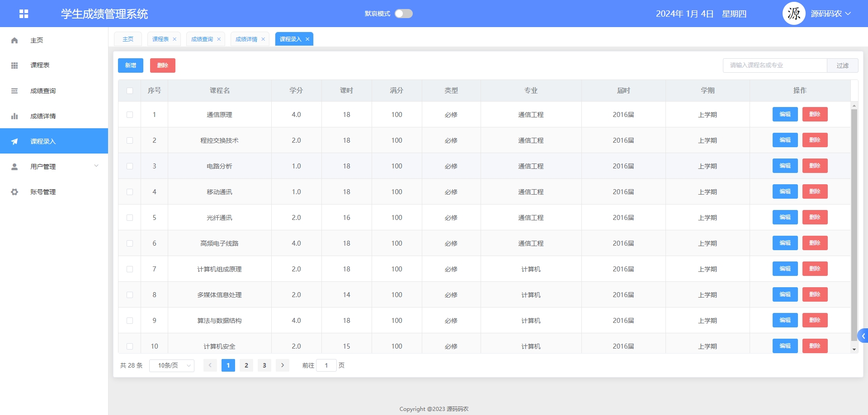
Task: Go to next page arrow
Action: click(283, 365)
